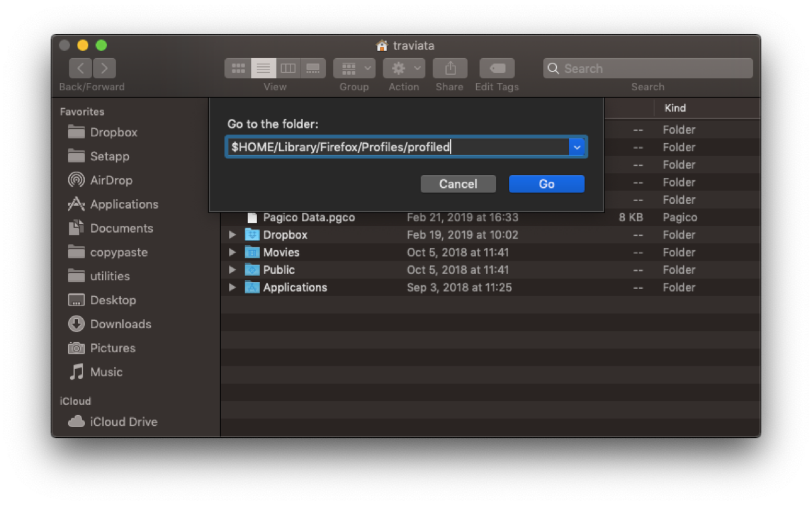Viewport: 812px width, 508px height.
Task: Click the iCloud section header
Action: pos(75,401)
